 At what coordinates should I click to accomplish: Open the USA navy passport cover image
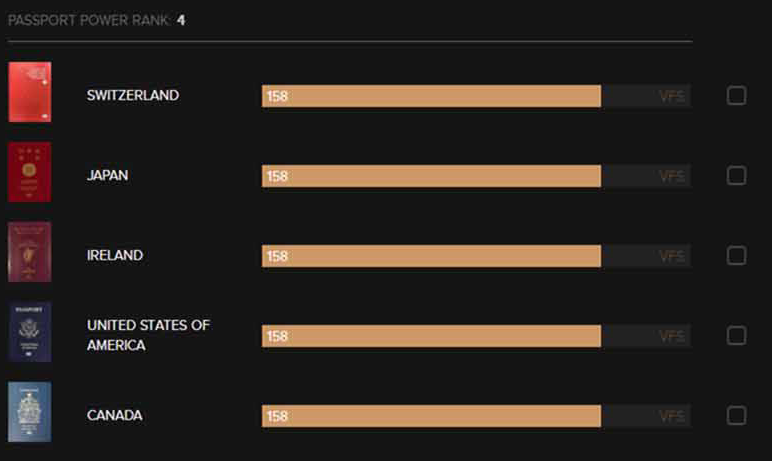tap(30, 332)
